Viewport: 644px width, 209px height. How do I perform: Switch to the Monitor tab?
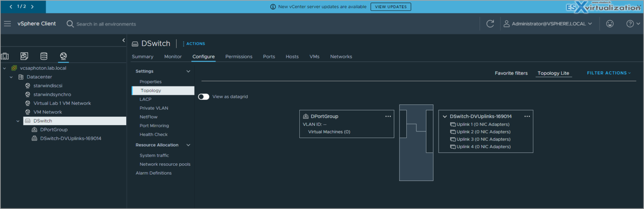click(173, 57)
